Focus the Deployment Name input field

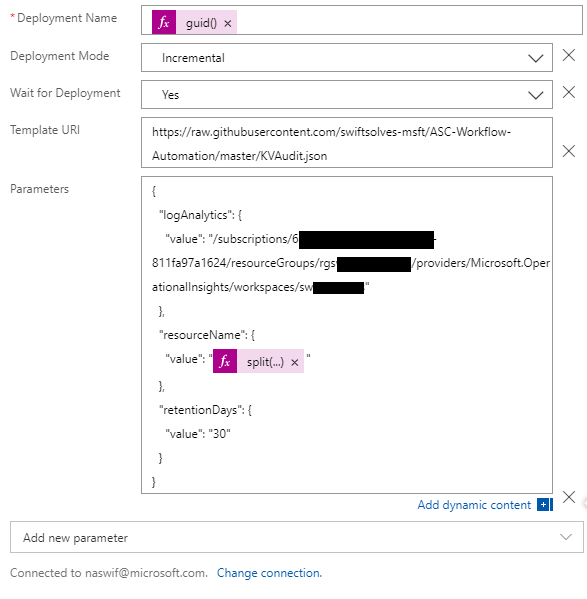point(362,20)
